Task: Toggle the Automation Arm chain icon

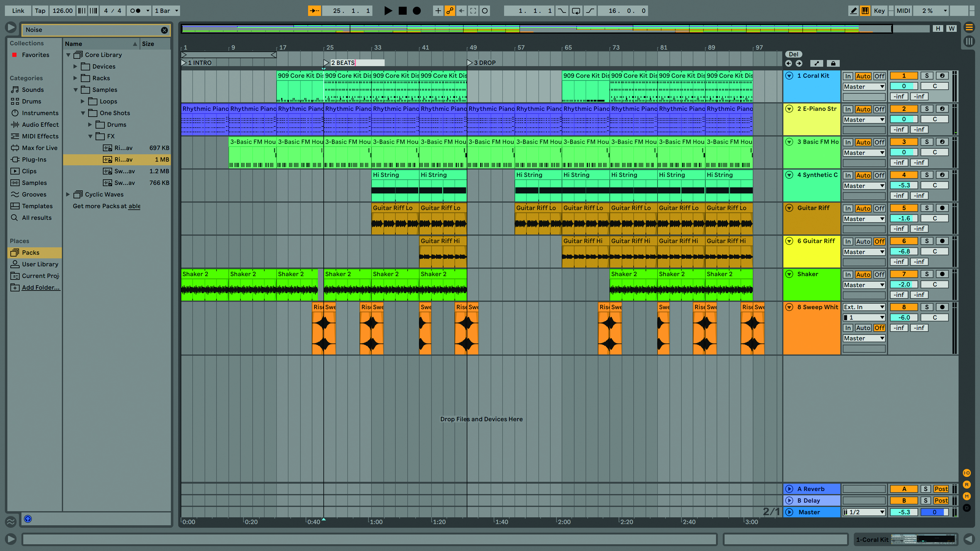Action: pos(450,11)
